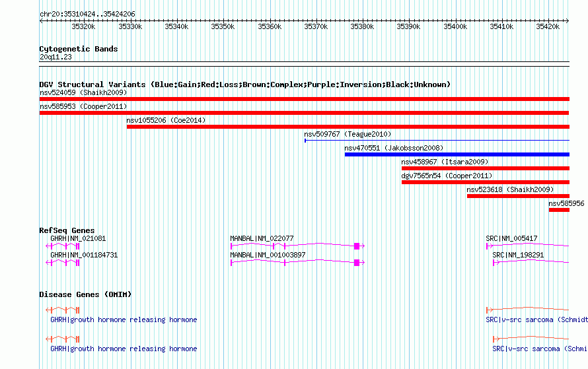Image resolution: width=588 pixels, height=369 pixels.
Task: Select the MANBAL|NM_001003897 transcript glyph
Action: (298, 262)
